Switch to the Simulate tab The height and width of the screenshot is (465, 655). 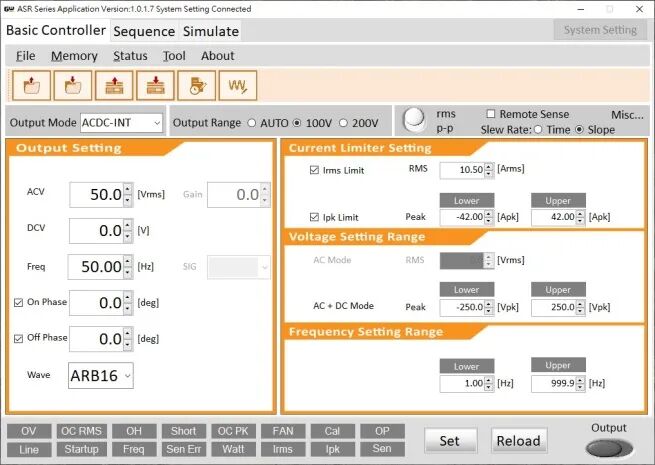coord(211,31)
